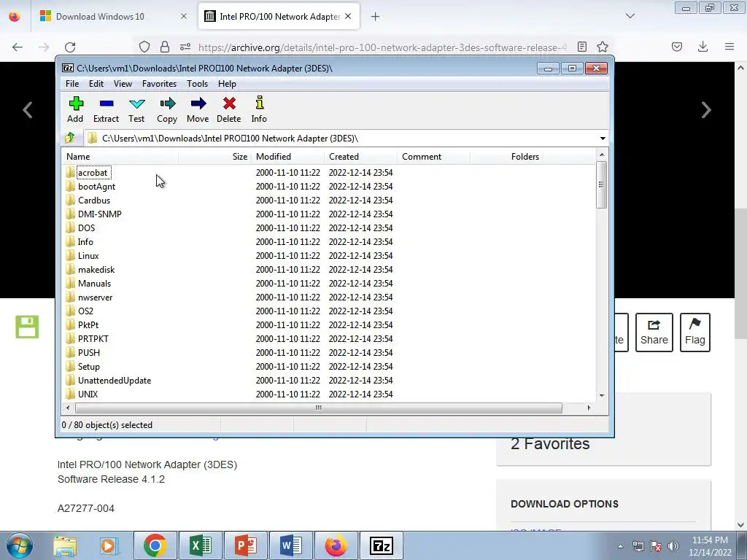Open the Firefox hamburger menu
The height and width of the screenshot is (560, 747).
(729, 47)
